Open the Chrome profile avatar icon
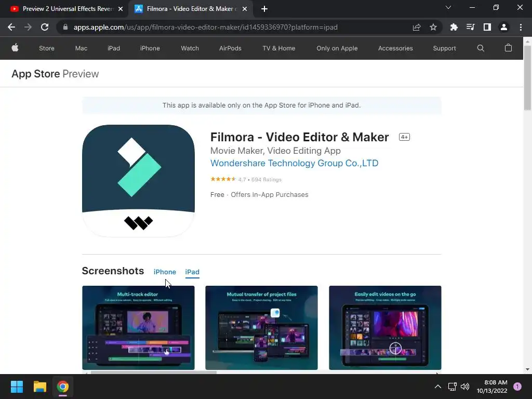 504,27
